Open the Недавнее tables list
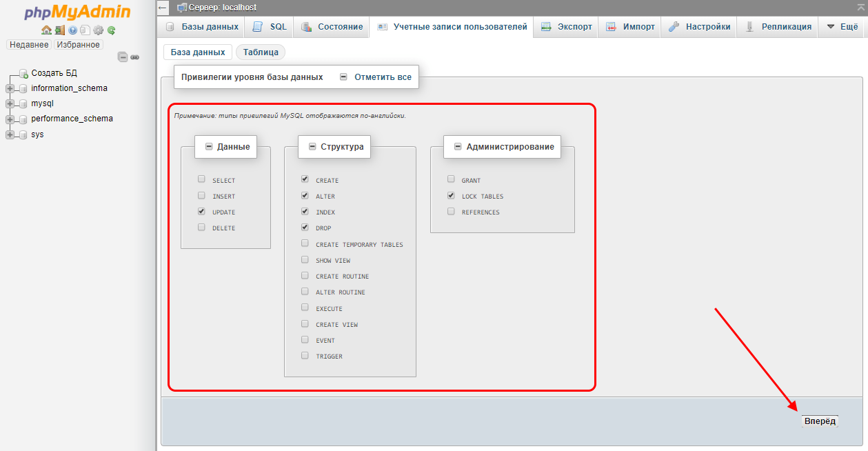This screenshot has height=451, width=868. pyautogui.click(x=29, y=44)
